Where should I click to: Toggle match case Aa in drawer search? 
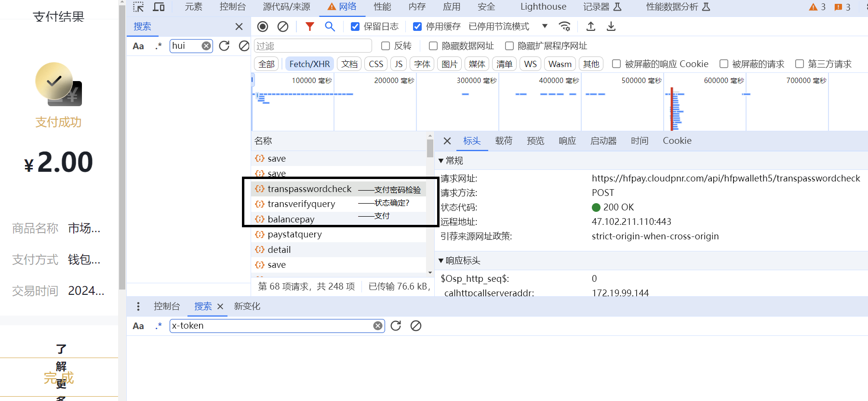pos(138,326)
